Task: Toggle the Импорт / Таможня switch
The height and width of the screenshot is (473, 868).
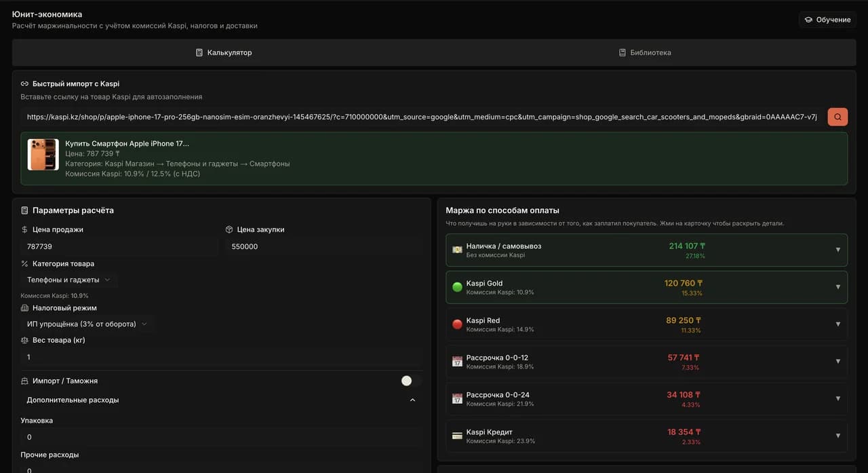Action: (x=411, y=381)
